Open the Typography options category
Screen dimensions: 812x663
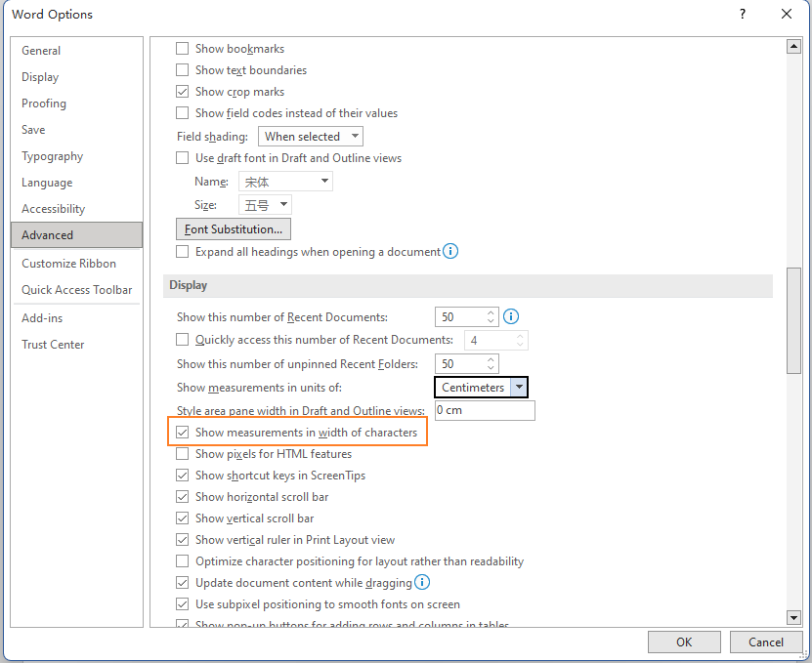(76, 156)
